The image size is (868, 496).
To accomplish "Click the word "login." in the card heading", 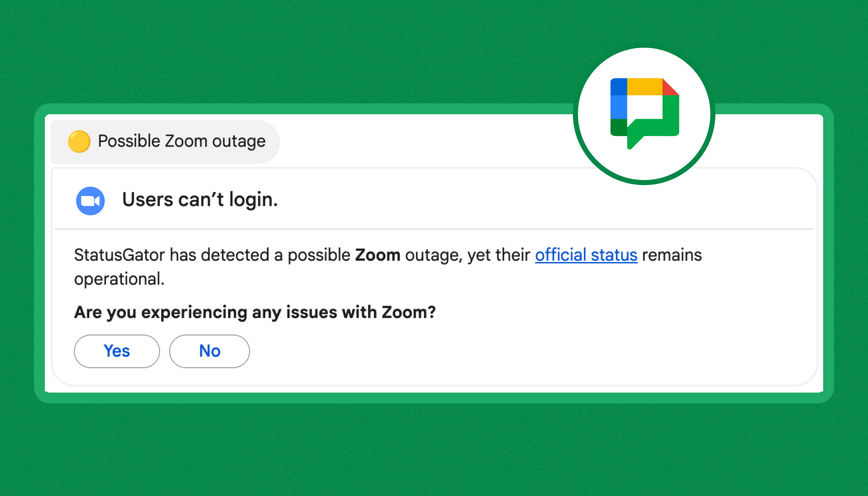I will [x=253, y=200].
